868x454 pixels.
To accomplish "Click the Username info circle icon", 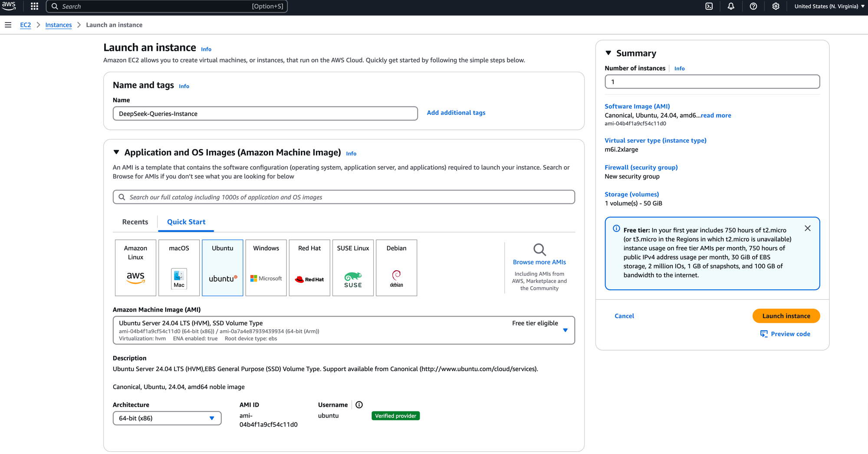I will coord(359,405).
